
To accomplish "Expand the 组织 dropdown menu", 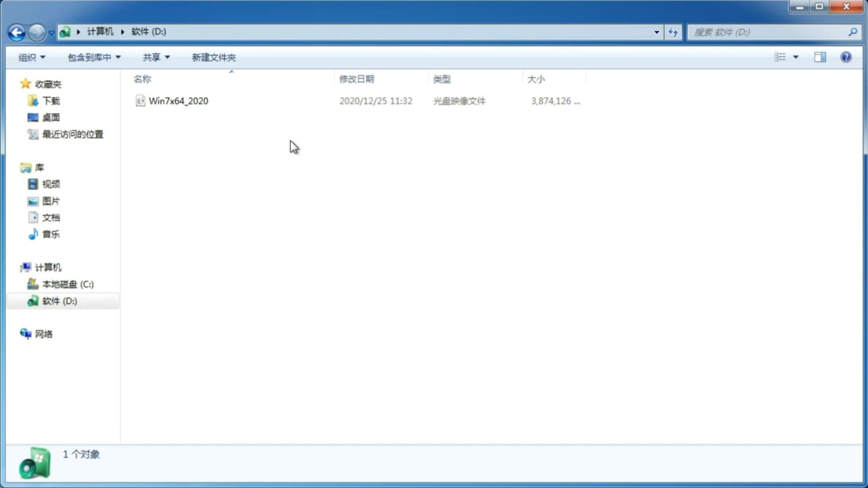I will (32, 57).
